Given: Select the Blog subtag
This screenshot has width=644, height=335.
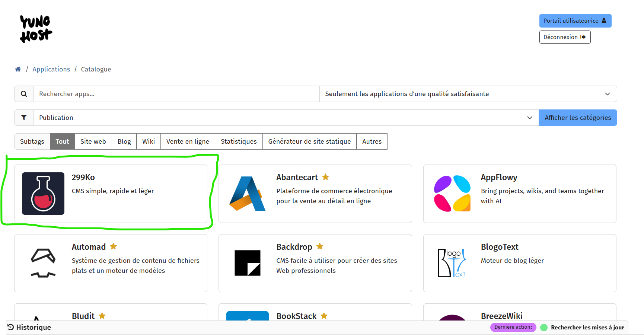Looking at the screenshot, I should 124,141.
